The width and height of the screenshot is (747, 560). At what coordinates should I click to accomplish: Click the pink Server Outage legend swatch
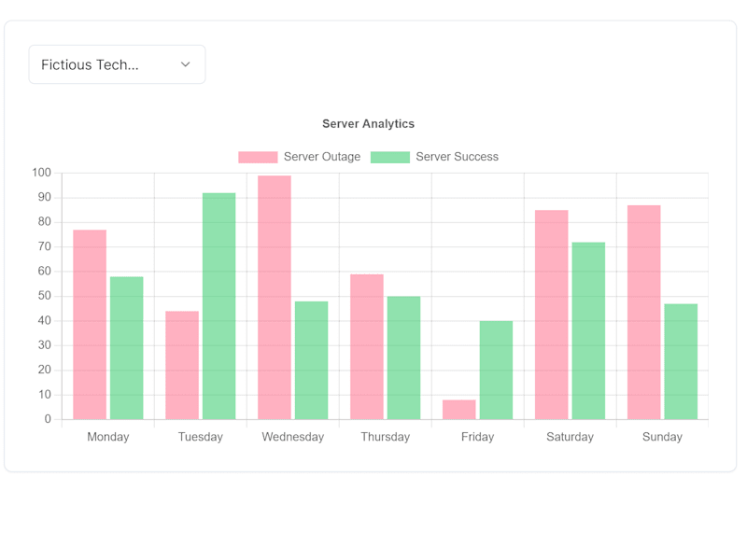(258, 157)
